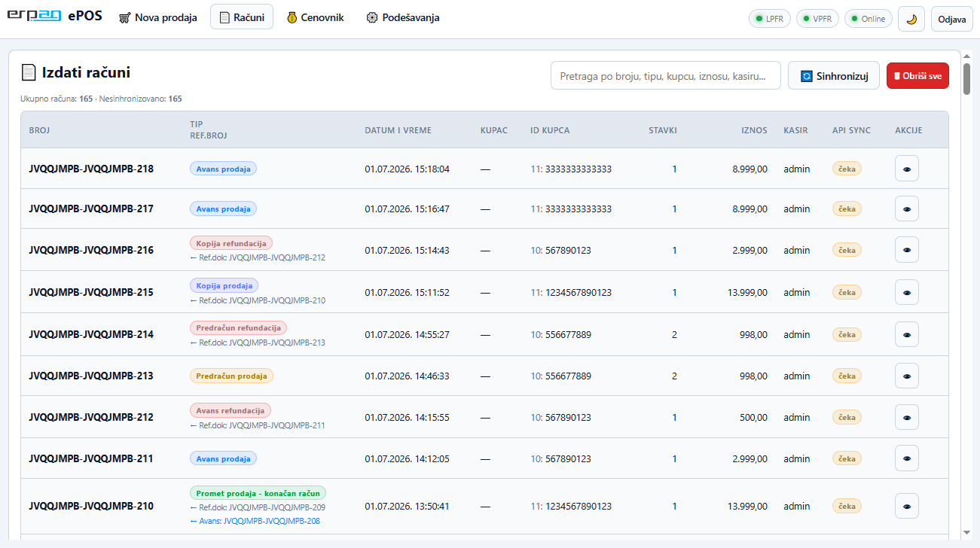Click the page vertical scrollbar thumb
Image resolution: width=980 pixels, height=548 pixels.
966,79
